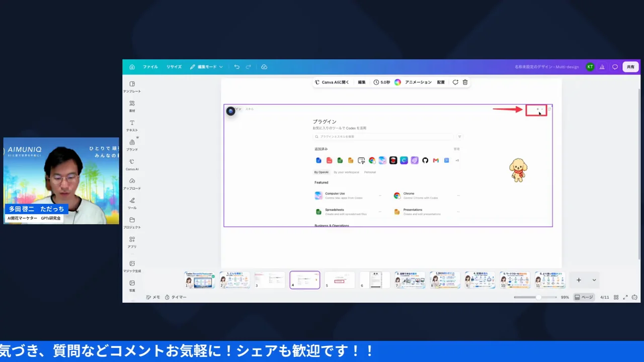Open the grid view icon
The width and height of the screenshot is (644, 362).
point(616,297)
